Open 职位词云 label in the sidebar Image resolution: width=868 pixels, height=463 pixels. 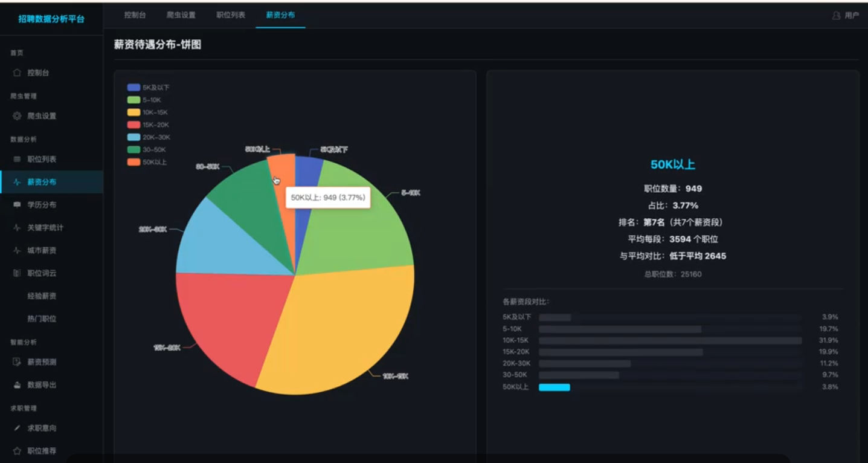[42, 273]
